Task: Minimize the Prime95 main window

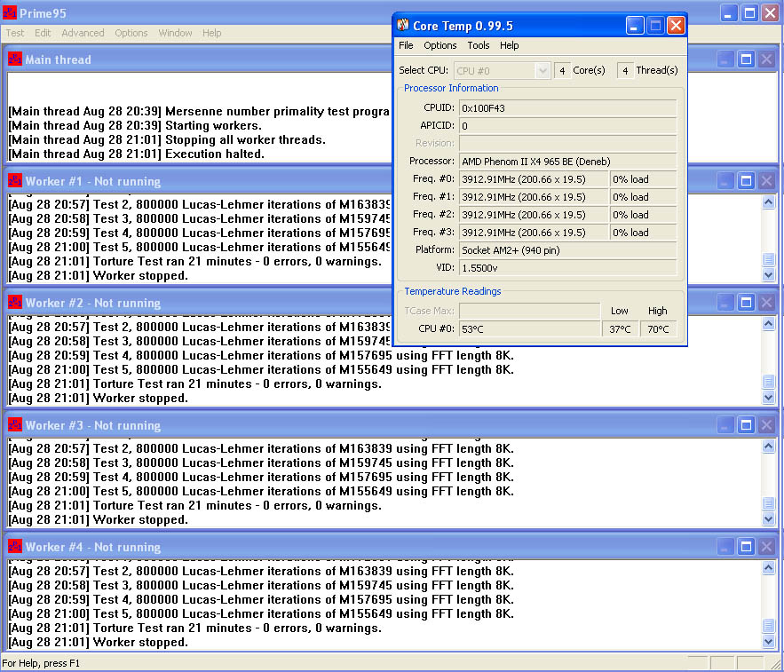Action: coord(728,13)
